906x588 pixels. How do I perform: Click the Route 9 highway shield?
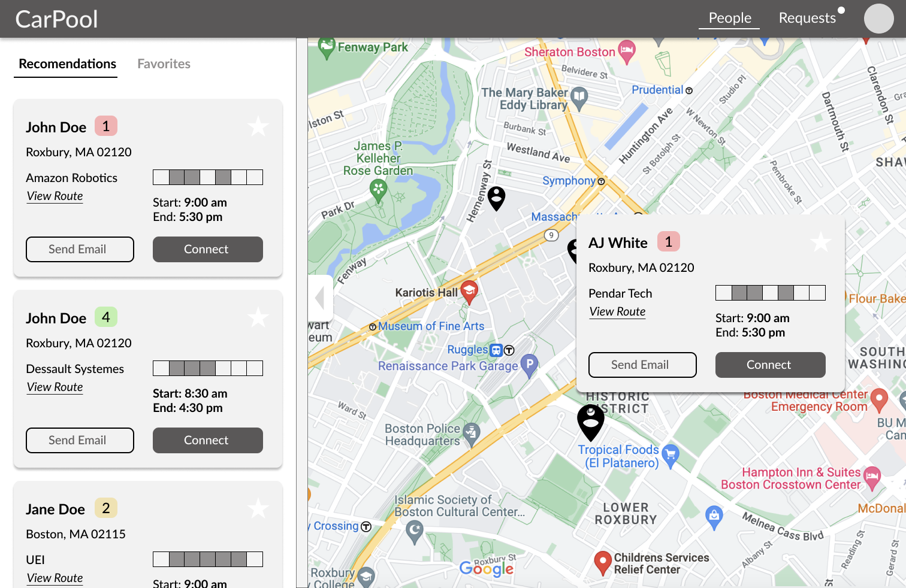[x=551, y=235]
